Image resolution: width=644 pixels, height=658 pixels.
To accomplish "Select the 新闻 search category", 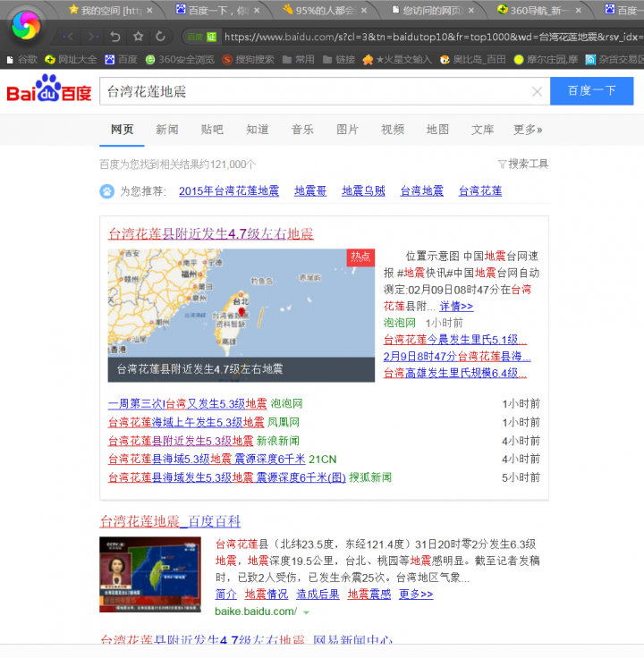I will (x=167, y=130).
